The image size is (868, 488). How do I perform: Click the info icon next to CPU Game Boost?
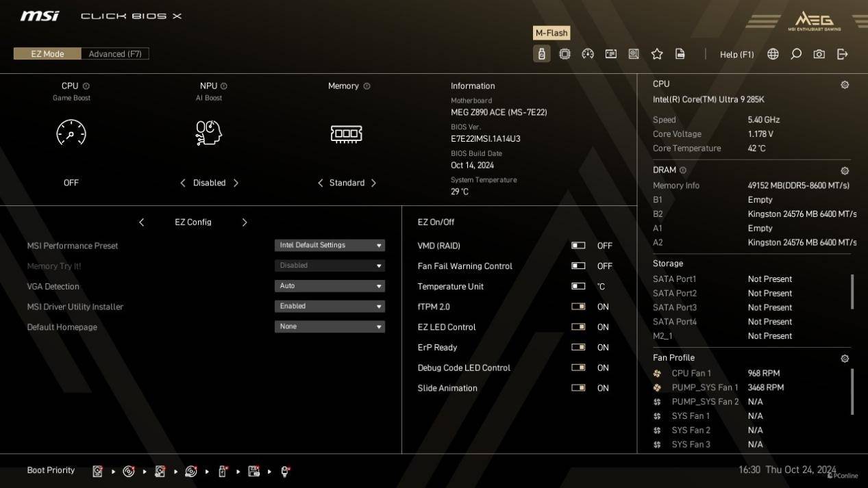[x=86, y=86]
